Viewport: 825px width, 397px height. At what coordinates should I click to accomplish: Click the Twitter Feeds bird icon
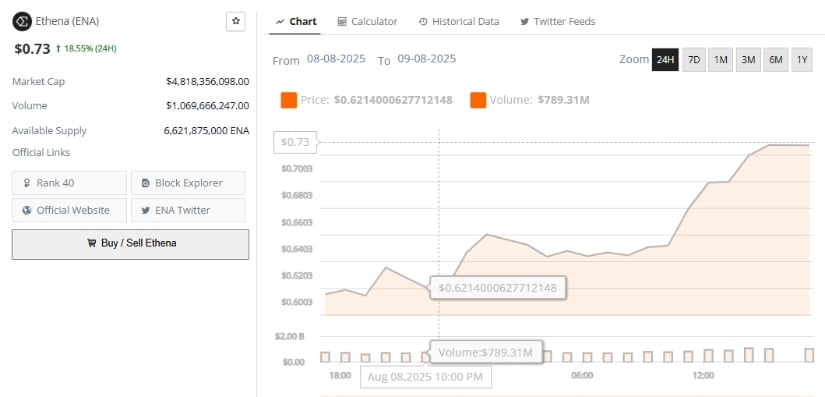[x=525, y=22]
